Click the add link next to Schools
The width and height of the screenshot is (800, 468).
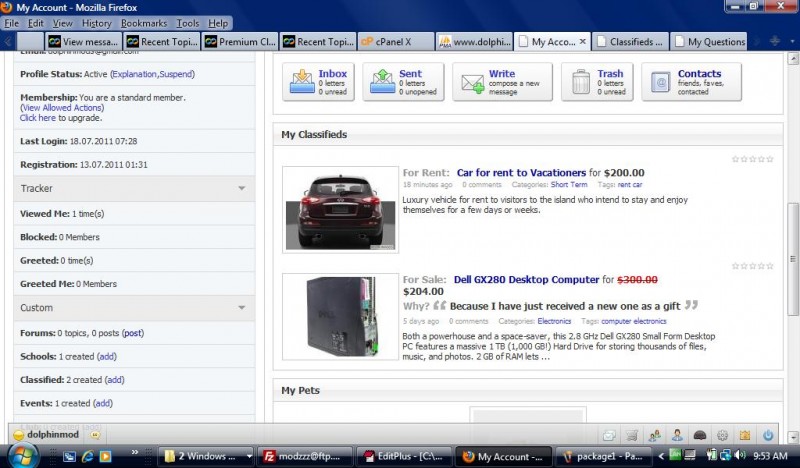[x=107, y=356]
